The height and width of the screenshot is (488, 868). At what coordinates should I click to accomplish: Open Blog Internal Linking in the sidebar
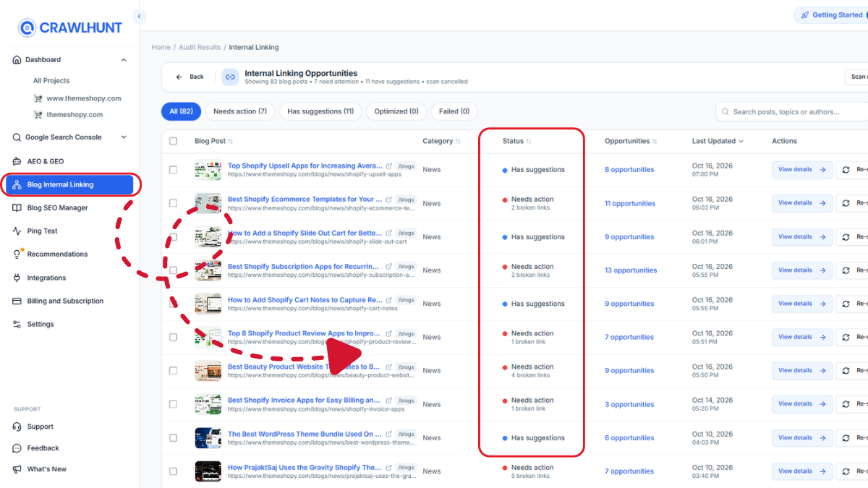[69, 185]
